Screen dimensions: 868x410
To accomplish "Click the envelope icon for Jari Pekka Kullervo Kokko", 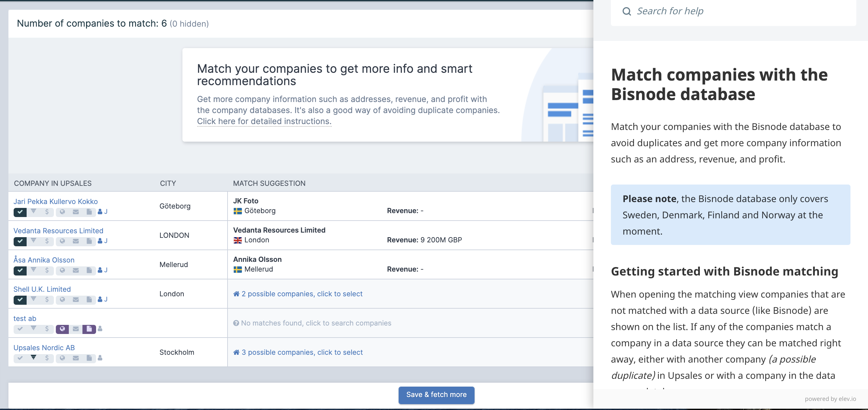I will point(76,212).
